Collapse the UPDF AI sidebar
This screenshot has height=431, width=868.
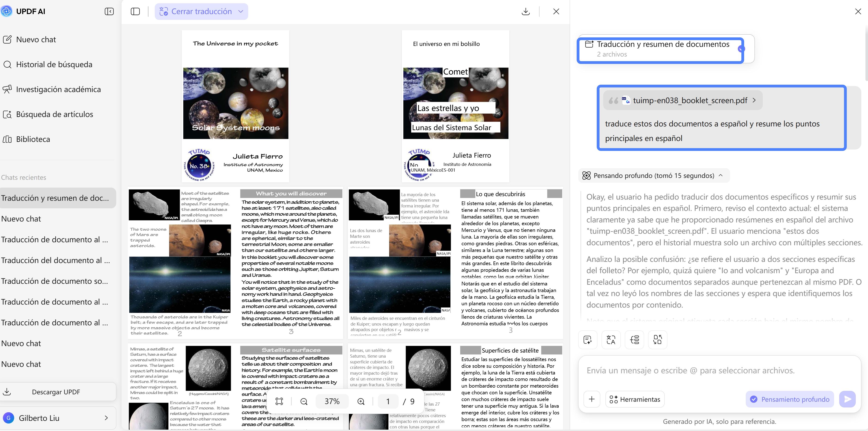click(109, 12)
